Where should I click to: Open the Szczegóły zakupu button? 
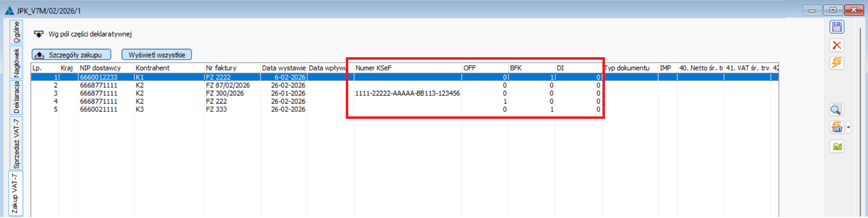71,55
